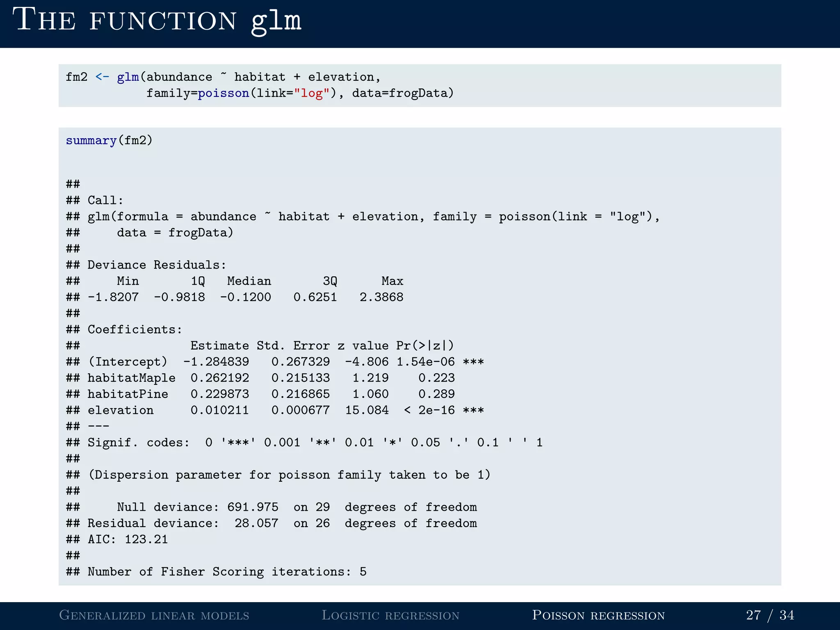
Task: Click the Min residual value -1.8207
Action: [113, 297]
